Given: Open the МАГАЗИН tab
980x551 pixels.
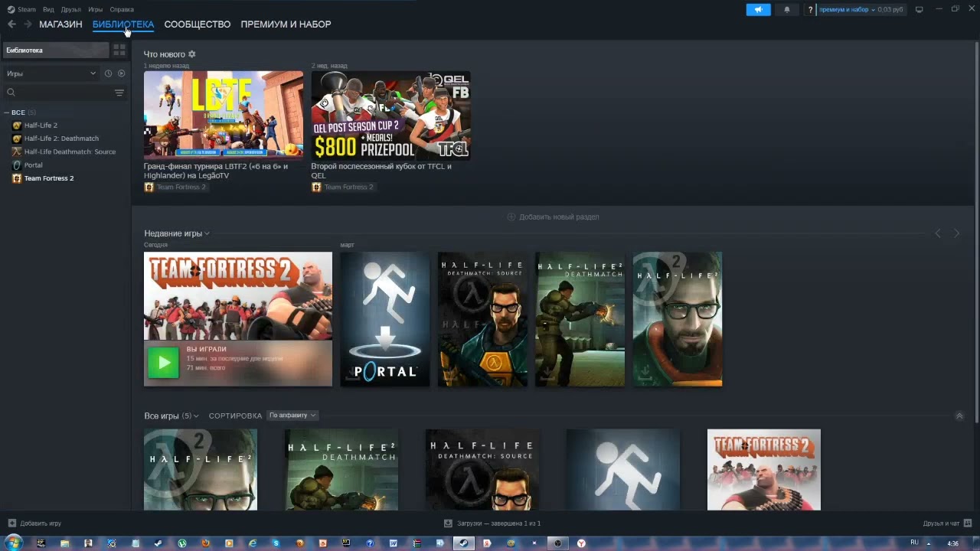Looking at the screenshot, I should click(x=60, y=24).
